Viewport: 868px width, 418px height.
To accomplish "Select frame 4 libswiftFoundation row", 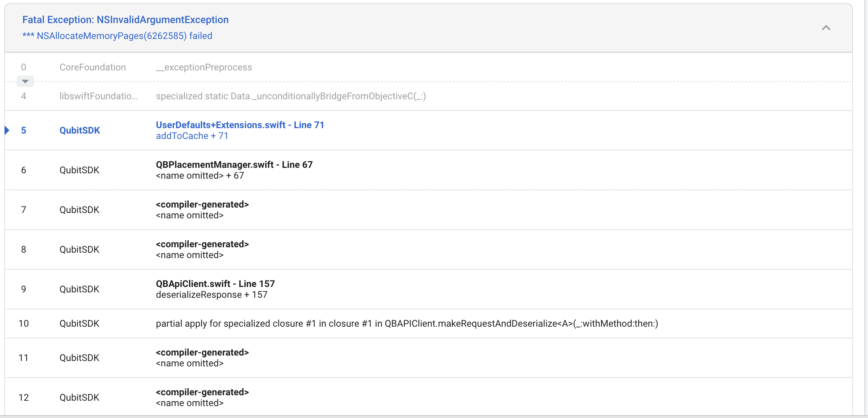I will coord(429,96).
